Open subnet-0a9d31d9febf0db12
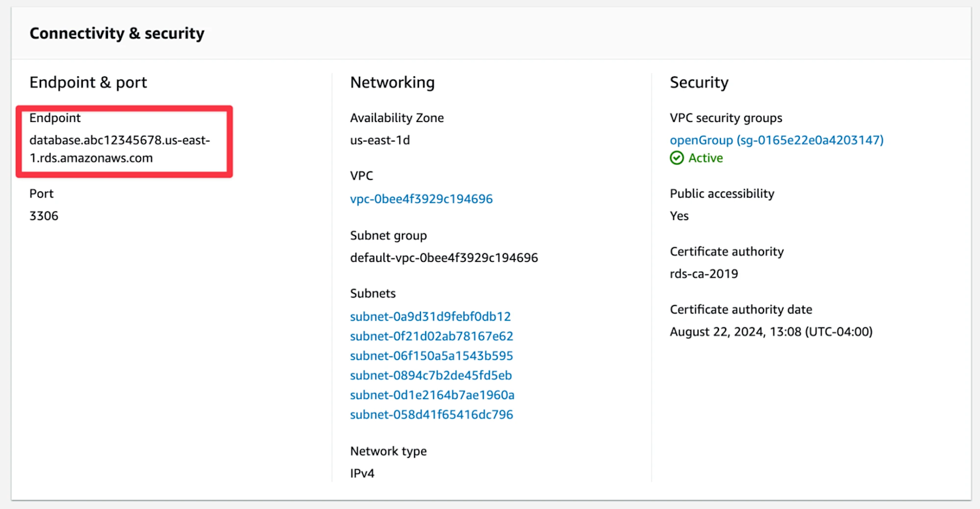 (x=430, y=316)
